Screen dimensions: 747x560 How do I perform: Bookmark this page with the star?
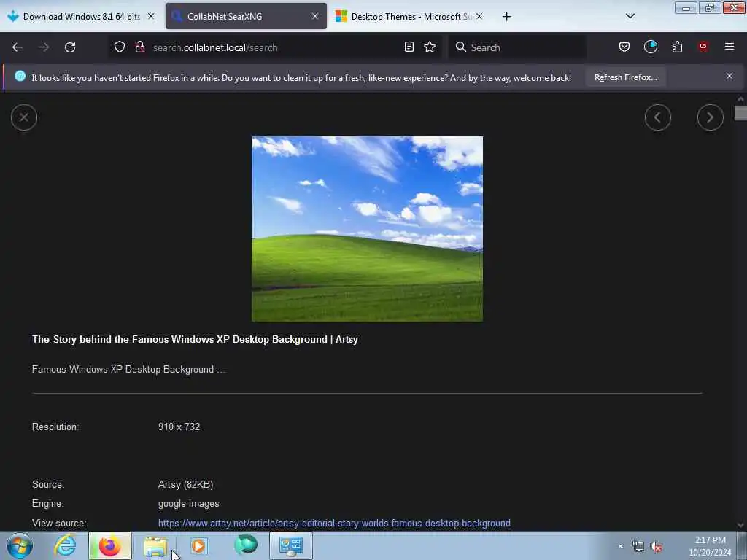(x=430, y=47)
